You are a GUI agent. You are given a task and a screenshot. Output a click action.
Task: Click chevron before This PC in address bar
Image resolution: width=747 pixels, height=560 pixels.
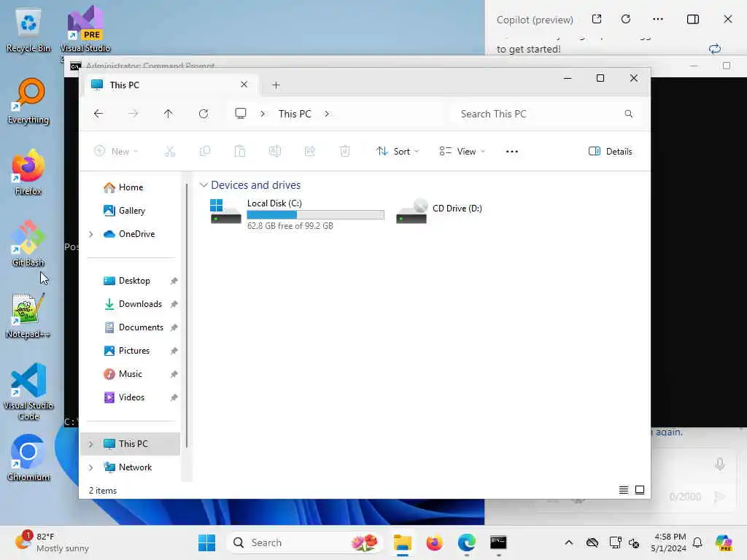pos(263,114)
